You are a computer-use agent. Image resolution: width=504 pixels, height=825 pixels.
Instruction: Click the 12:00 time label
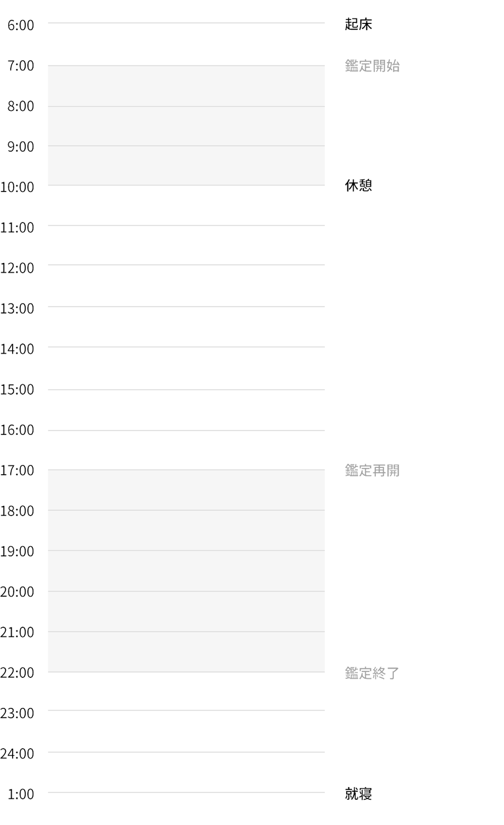(17, 268)
